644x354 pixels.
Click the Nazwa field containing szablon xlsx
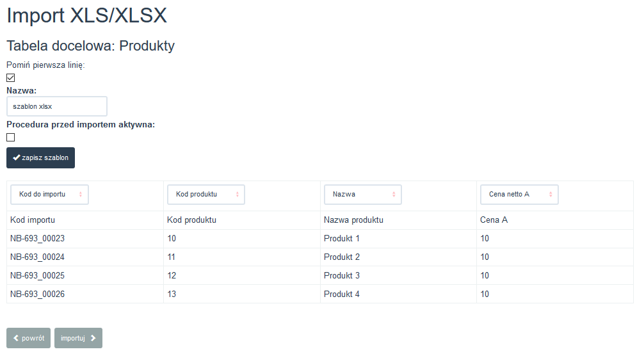tap(57, 106)
